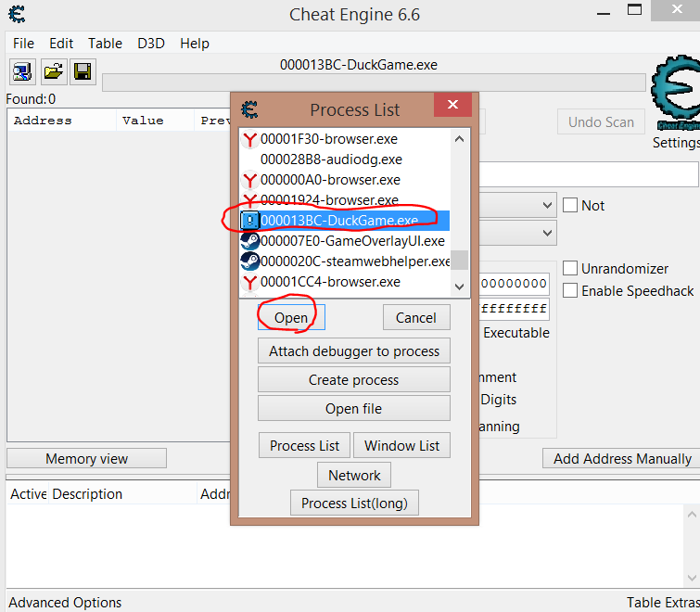Click the Yandex icon beside 00001F30-browser.exe
This screenshot has width=700, height=612.
coord(250,140)
